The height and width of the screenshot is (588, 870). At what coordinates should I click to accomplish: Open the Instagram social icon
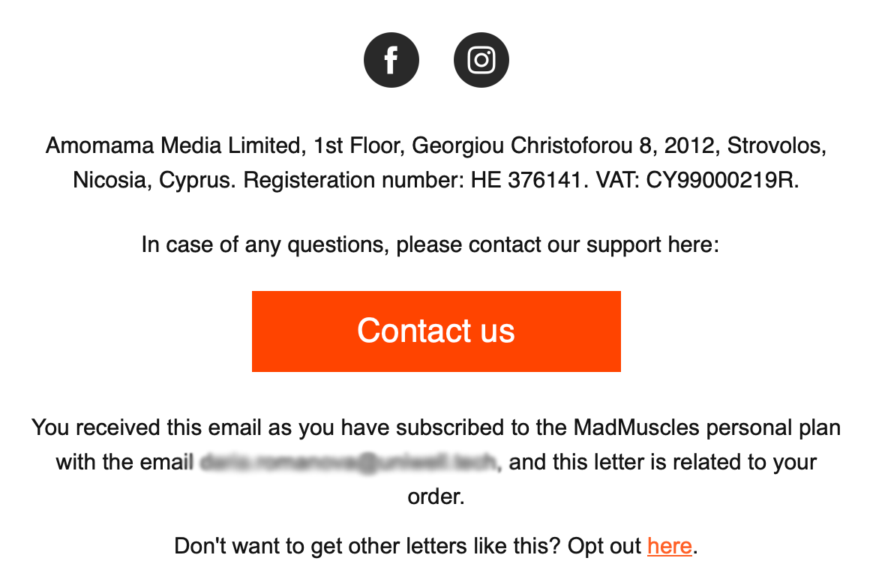click(x=481, y=60)
